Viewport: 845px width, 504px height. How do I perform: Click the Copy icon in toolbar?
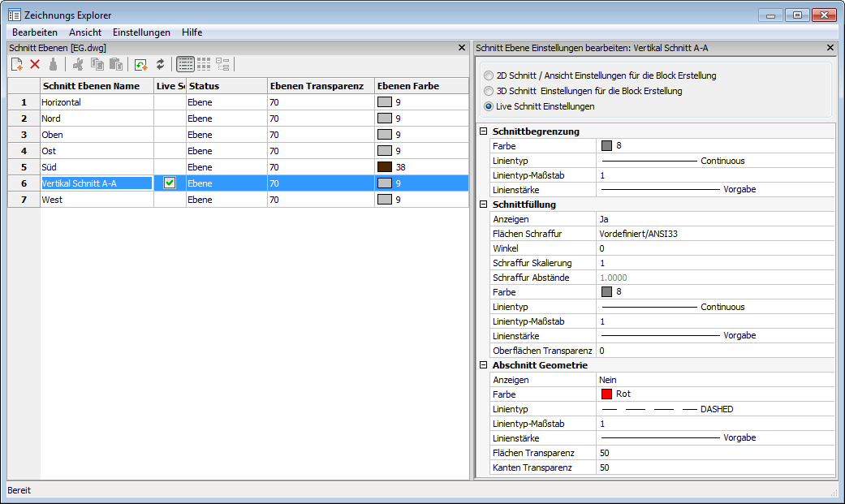tap(97, 65)
